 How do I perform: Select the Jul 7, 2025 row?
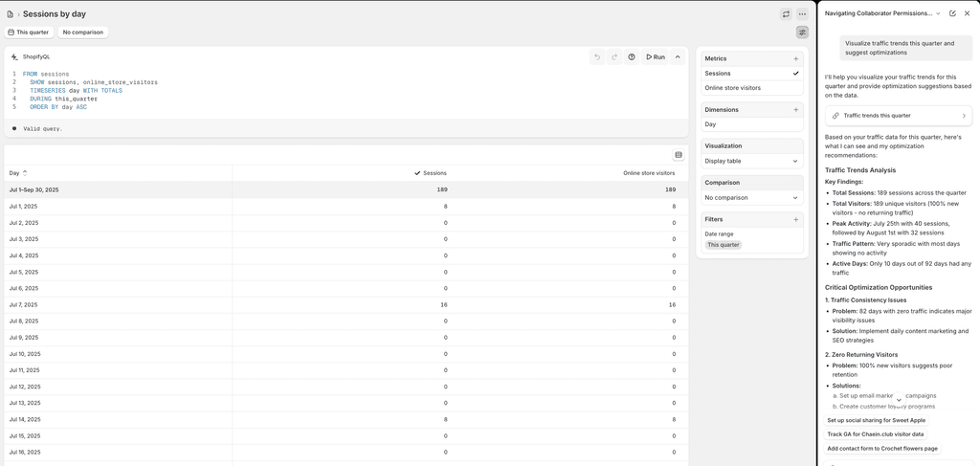point(346,305)
